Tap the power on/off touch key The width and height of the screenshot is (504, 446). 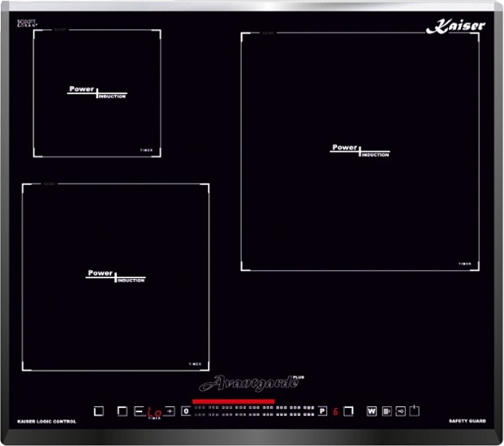click(415, 411)
